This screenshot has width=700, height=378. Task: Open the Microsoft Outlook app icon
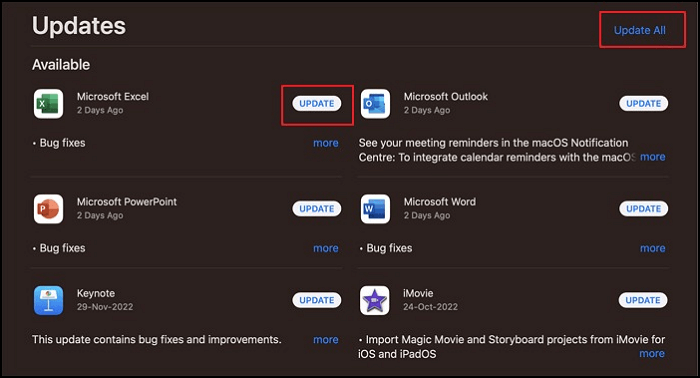point(375,104)
